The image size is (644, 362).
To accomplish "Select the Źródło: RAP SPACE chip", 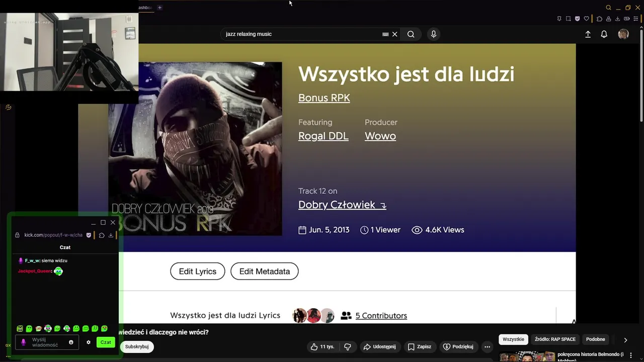I will 555,339.
